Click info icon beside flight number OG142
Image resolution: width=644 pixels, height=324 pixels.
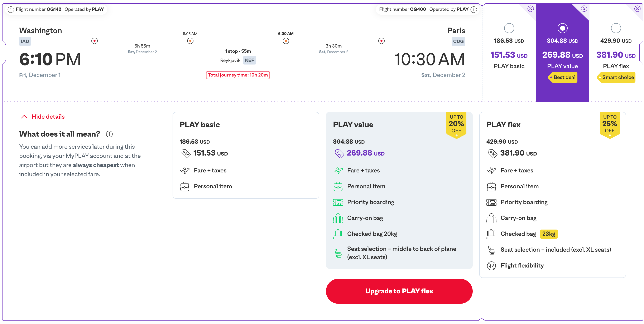[x=11, y=10]
